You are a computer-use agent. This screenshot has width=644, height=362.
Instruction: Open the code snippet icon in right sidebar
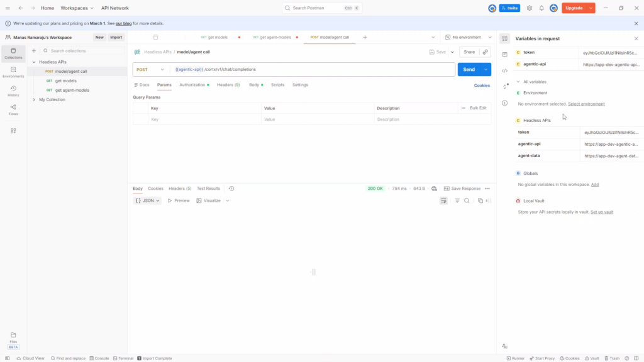[504, 70]
